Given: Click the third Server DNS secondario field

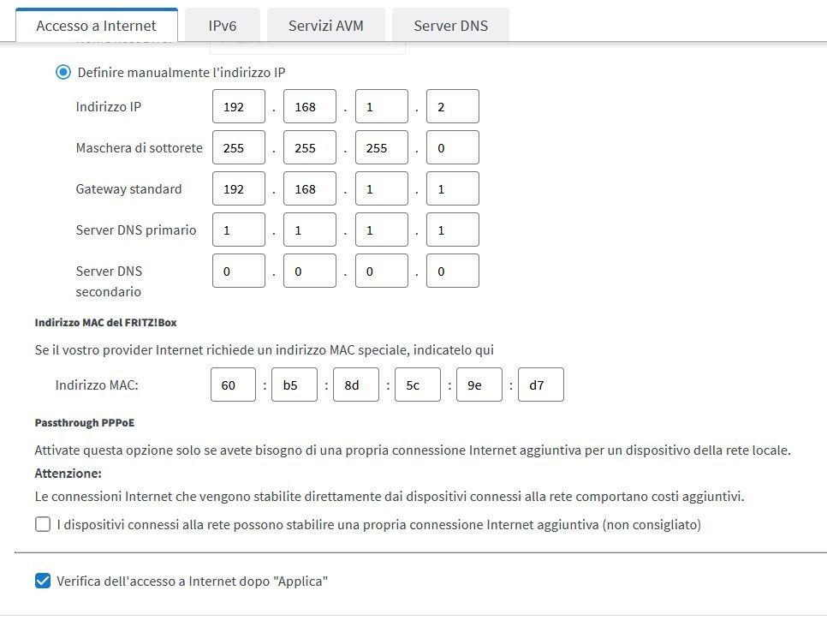Looking at the screenshot, I should point(381,271).
